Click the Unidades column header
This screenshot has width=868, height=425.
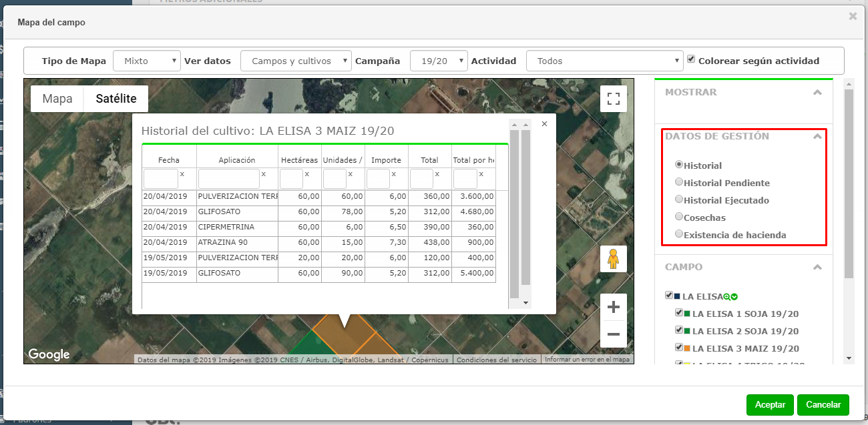pyautogui.click(x=343, y=160)
